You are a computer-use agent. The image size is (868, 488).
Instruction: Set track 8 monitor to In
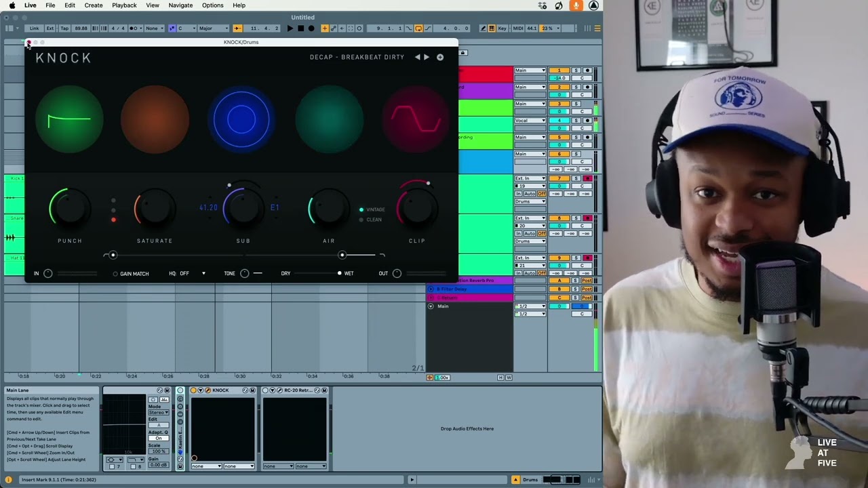click(x=519, y=233)
